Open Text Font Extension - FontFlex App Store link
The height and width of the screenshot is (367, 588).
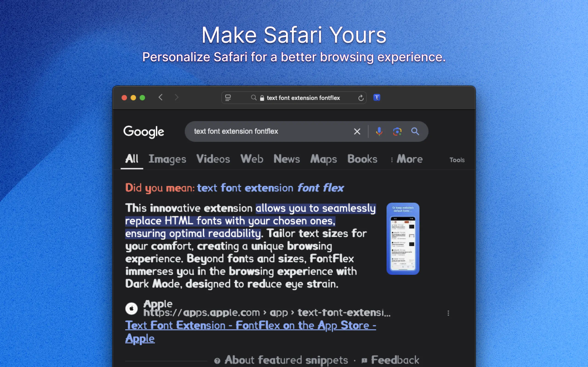click(250, 326)
